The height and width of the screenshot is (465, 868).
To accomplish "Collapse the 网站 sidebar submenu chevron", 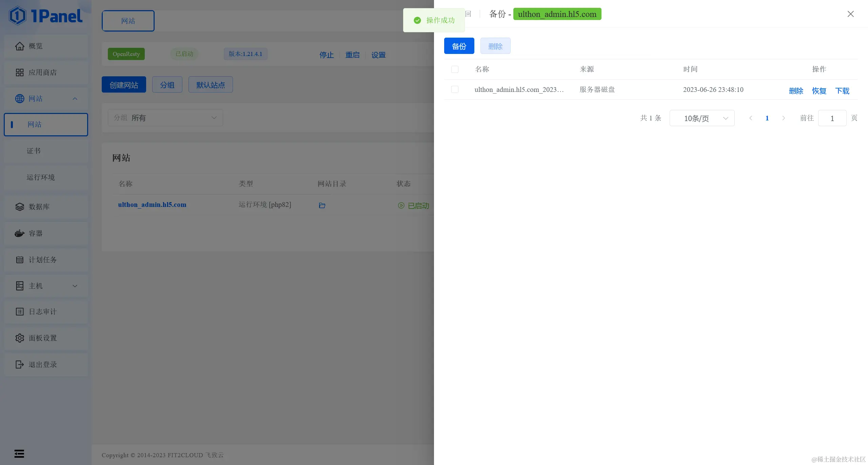I will pos(75,99).
